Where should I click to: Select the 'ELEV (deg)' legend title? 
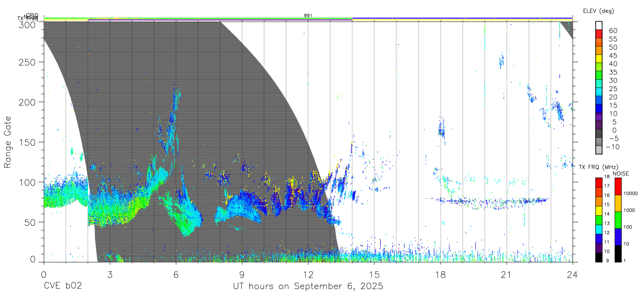598,11
